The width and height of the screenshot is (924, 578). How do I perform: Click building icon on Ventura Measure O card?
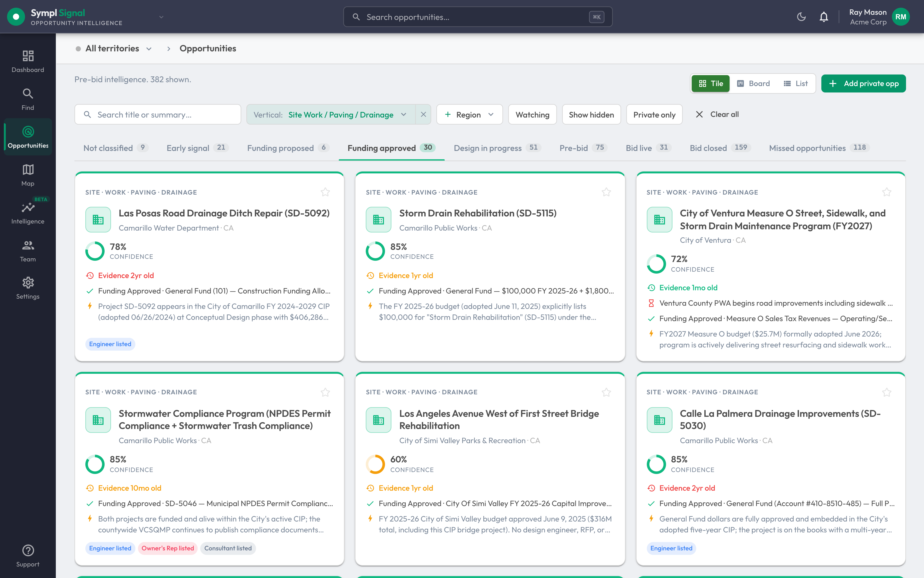pyautogui.click(x=659, y=219)
